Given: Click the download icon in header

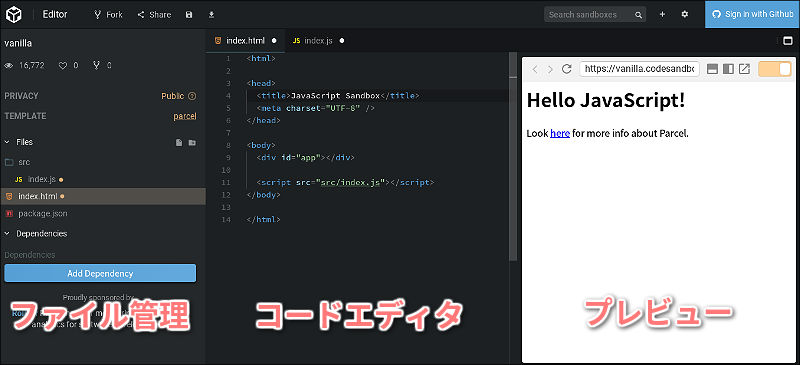Looking at the screenshot, I should (212, 15).
